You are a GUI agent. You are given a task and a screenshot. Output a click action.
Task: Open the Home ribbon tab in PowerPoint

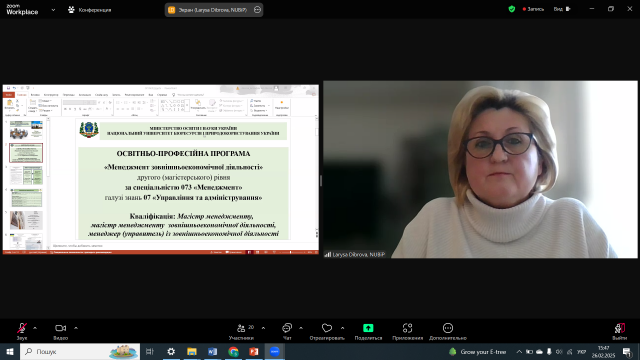pos(21,95)
